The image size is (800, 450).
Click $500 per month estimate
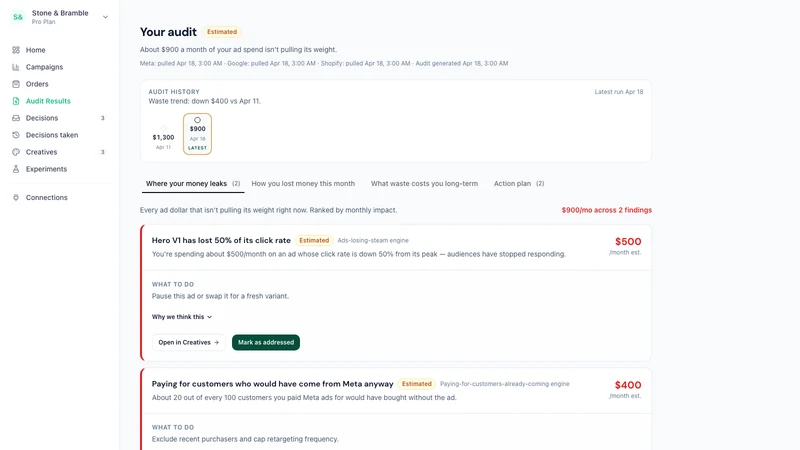[628, 242]
